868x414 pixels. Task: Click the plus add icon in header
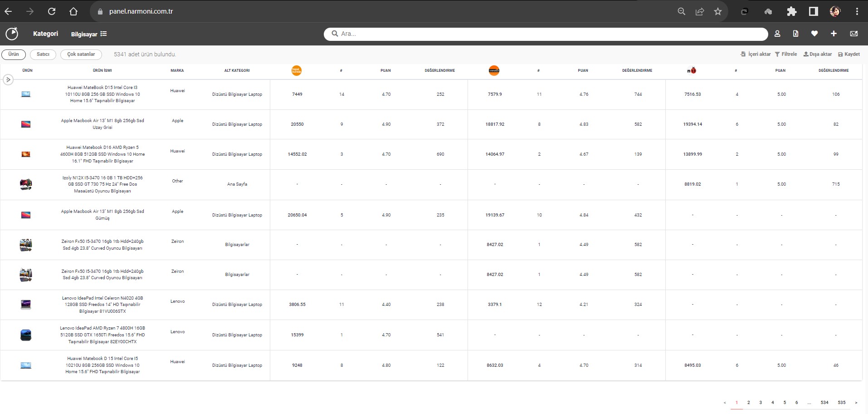[x=834, y=34]
